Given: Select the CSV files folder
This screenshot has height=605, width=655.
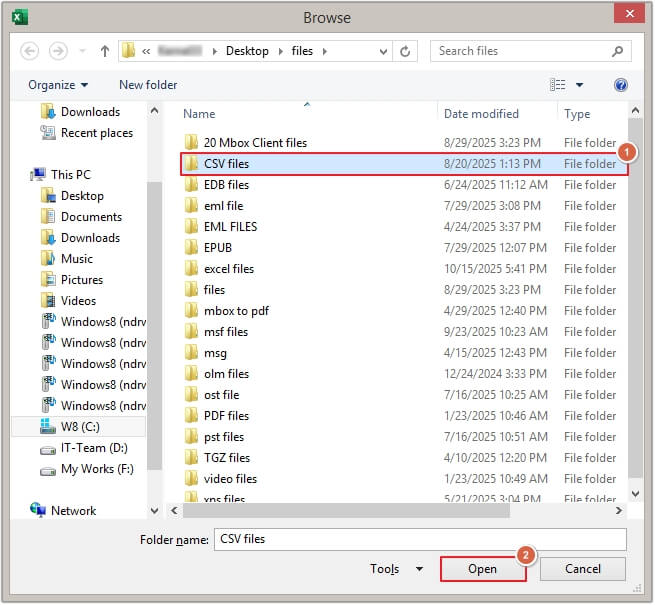Looking at the screenshot, I should [x=404, y=164].
